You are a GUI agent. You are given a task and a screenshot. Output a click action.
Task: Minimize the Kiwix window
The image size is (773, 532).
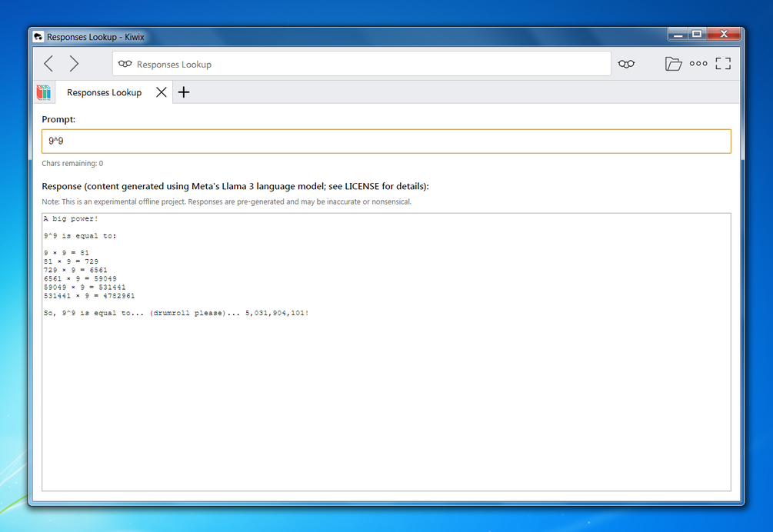point(678,34)
